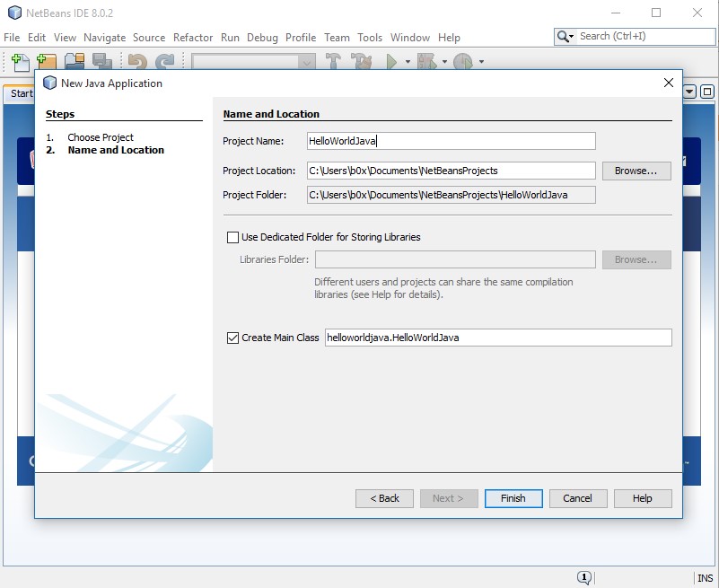Open the configuration combo box in the toolbar
The width and height of the screenshot is (719, 588).
click(x=251, y=63)
